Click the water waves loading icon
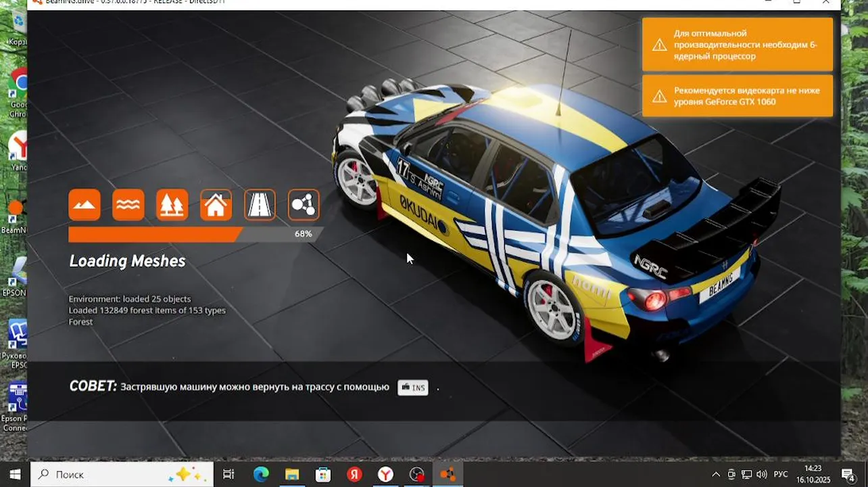Image resolution: width=868 pixels, height=487 pixels. click(128, 205)
